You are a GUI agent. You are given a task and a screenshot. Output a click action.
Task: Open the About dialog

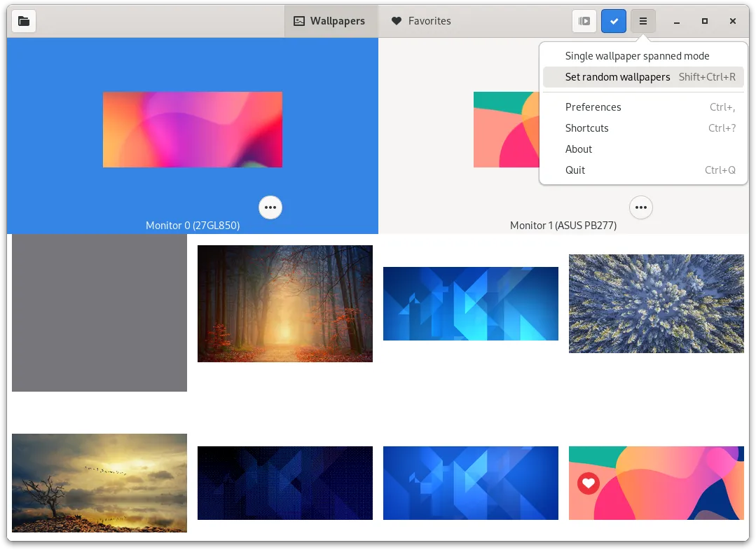[578, 149]
